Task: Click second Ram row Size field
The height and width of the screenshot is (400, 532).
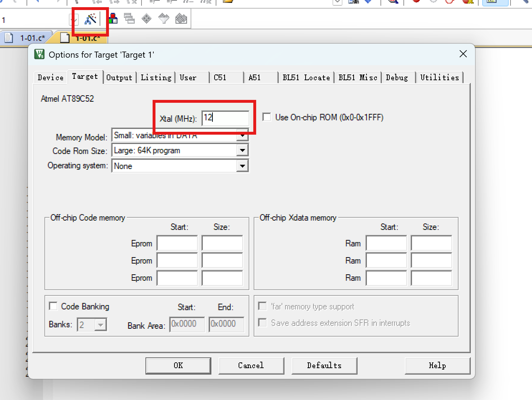Action: [431, 260]
